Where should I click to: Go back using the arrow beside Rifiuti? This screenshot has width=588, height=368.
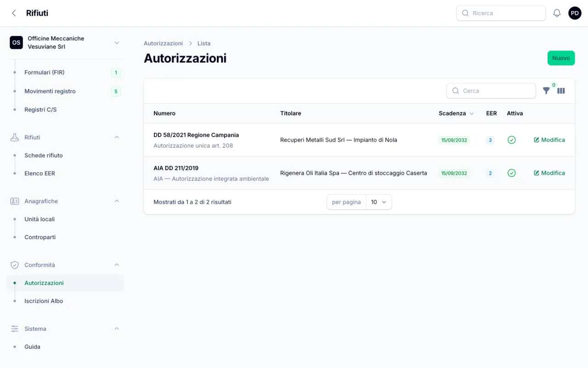(x=14, y=13)
